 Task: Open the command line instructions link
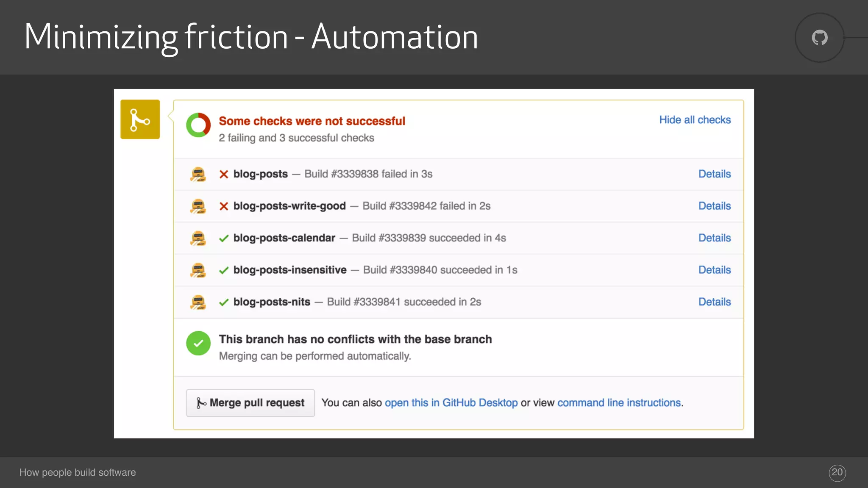coord(619,403)
